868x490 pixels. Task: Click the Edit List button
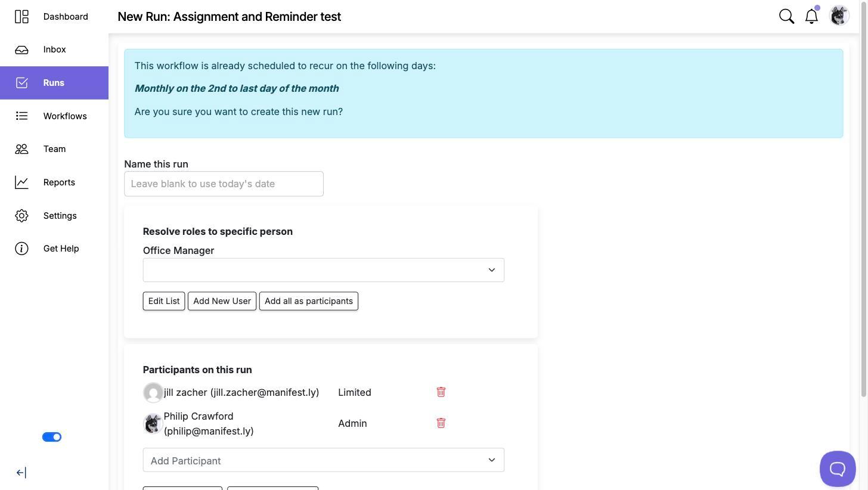(x=164, y=301)
